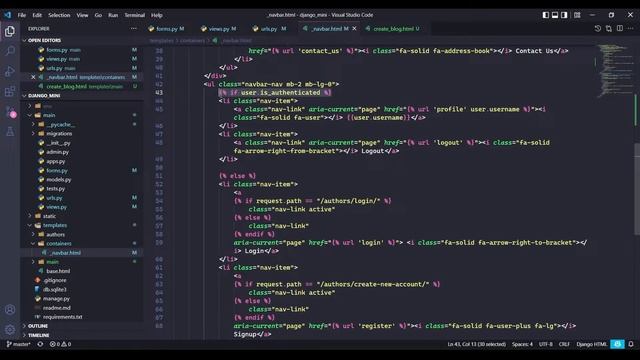Open Customize Layout icon
The height and width of the screenshot is (360, 640).
pos(577,15)
